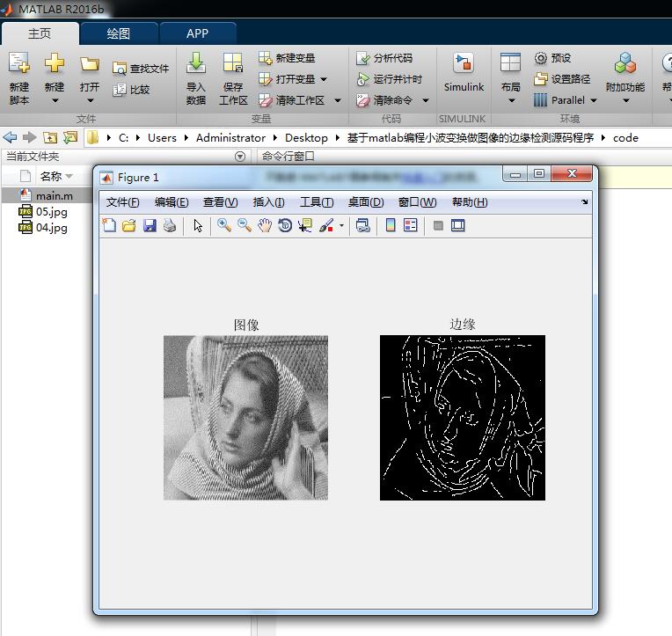Click the New Script (新建脚本) icon

19,63
